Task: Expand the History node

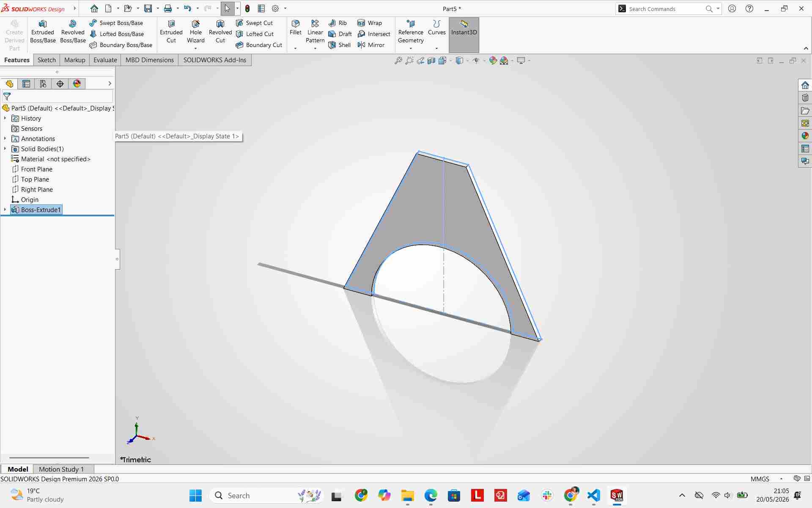Action: [5, 119]
